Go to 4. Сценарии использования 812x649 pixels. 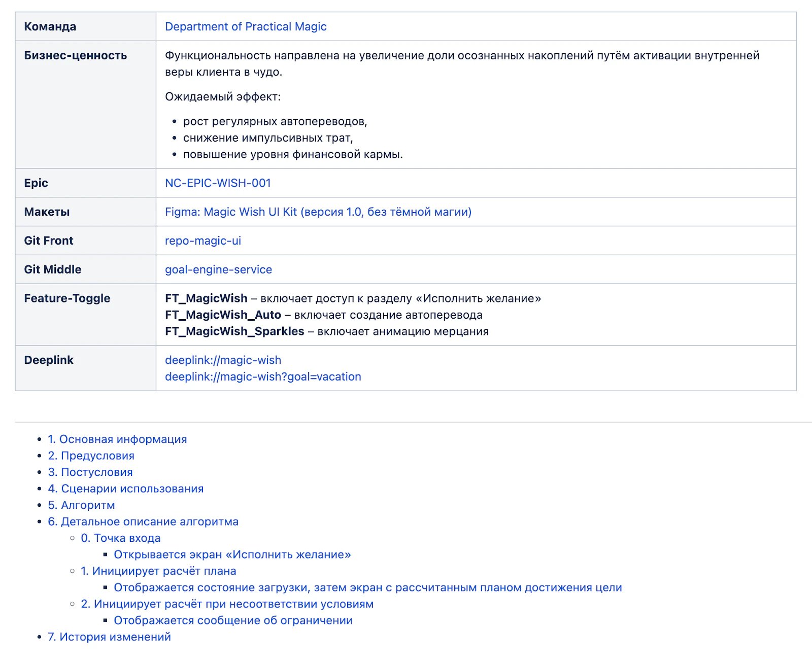pyautogui.click(x=126, y=489)
